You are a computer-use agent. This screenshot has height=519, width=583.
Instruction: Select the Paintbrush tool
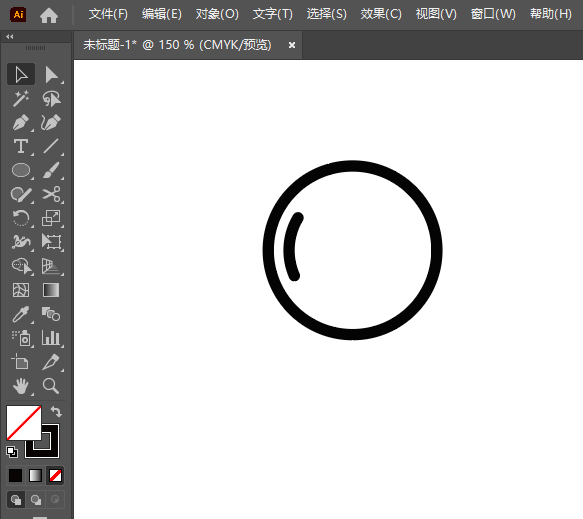pos(51,170)
